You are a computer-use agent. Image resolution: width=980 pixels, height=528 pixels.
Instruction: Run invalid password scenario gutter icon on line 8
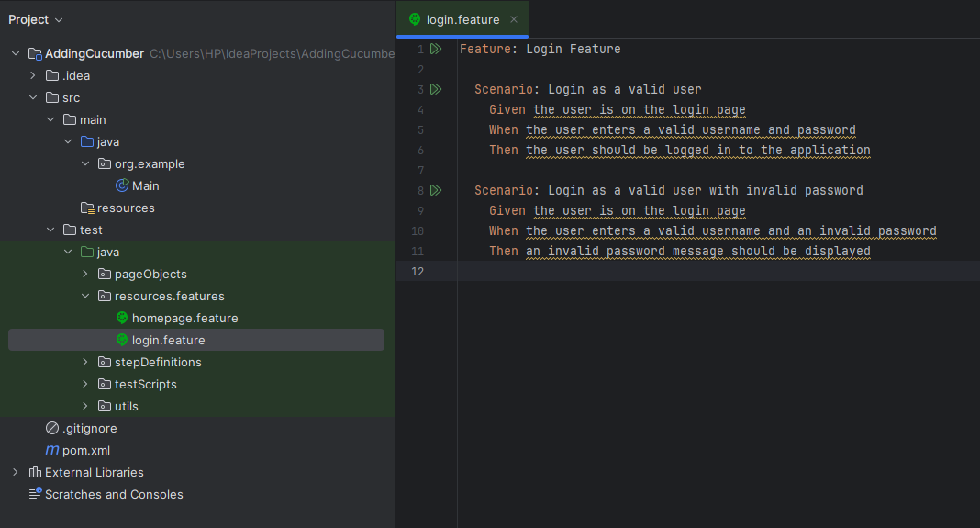point(436,190)
